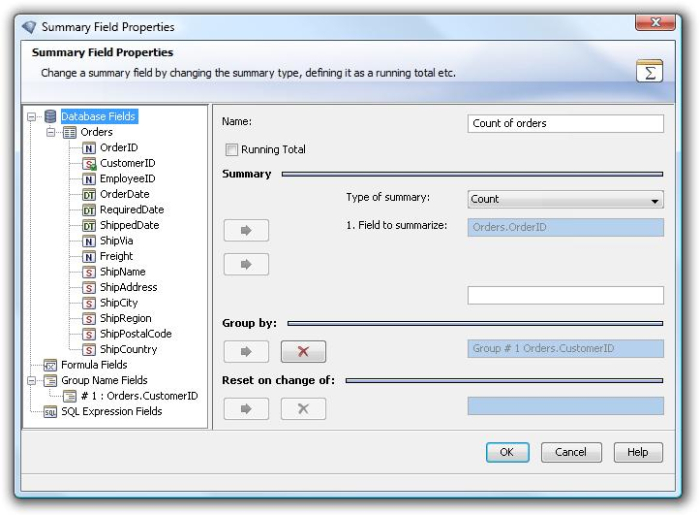Select ShipVia in the field tree
The image size is (700, 515).
(x=116, y=241)
